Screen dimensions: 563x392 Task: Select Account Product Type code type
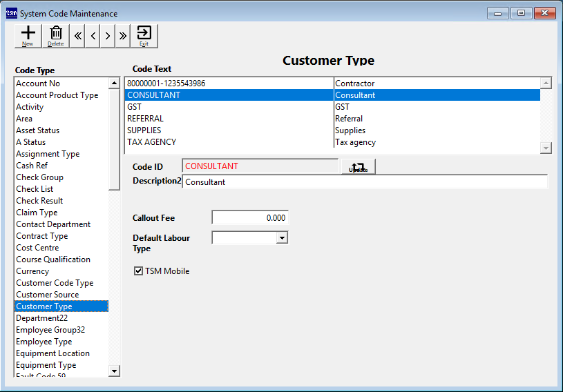61,95
